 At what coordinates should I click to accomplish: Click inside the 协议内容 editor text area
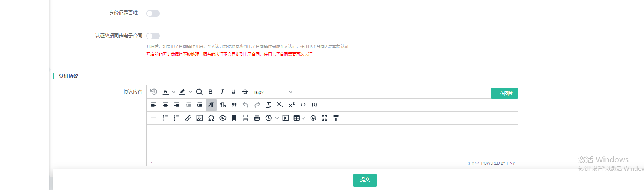(332, 142)
